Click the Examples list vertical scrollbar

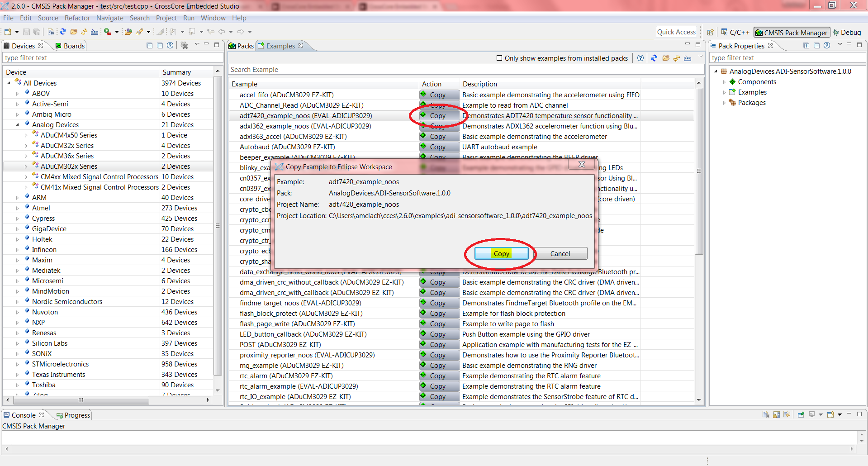click(699, 172)
